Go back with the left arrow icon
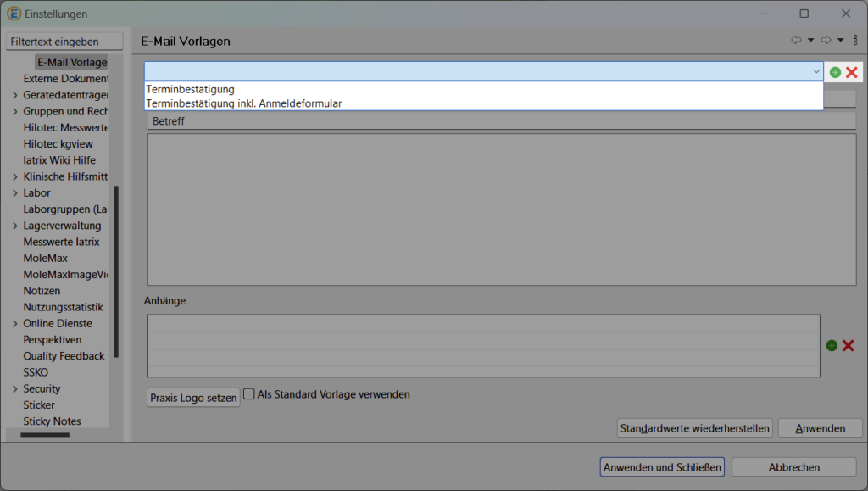Screen dimensions: 868x491 coord(796,40)
